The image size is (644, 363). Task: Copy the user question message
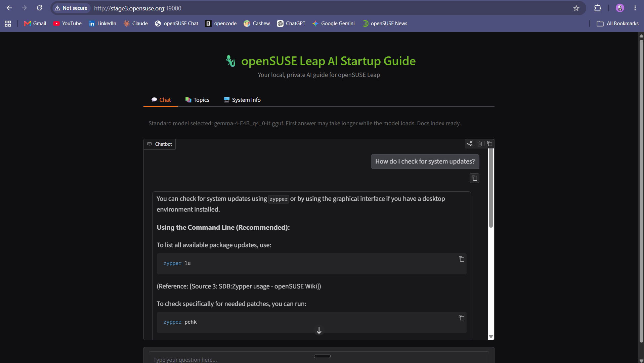[x=474, y=178]
